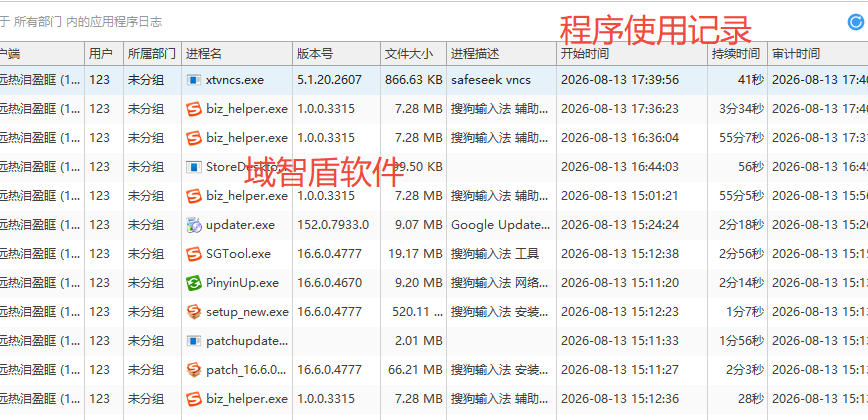This screenshot has height=420, width=868.
Task: Click the StoreDesktop process icon
Action: pos(193,167)
